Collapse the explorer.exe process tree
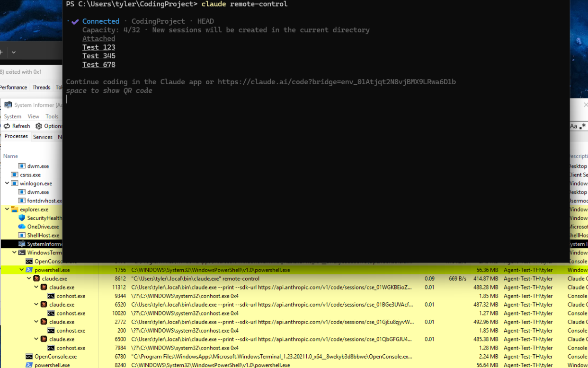 click(7, 209)
